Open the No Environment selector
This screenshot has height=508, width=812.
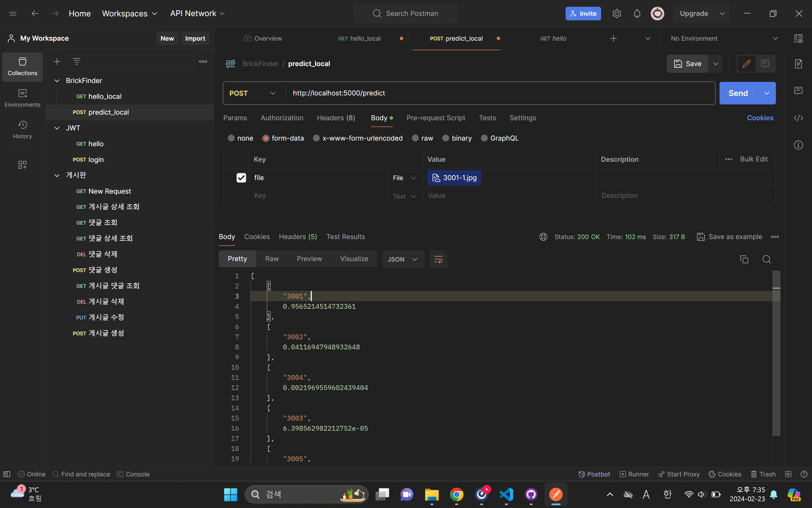(x=724, y=38)
